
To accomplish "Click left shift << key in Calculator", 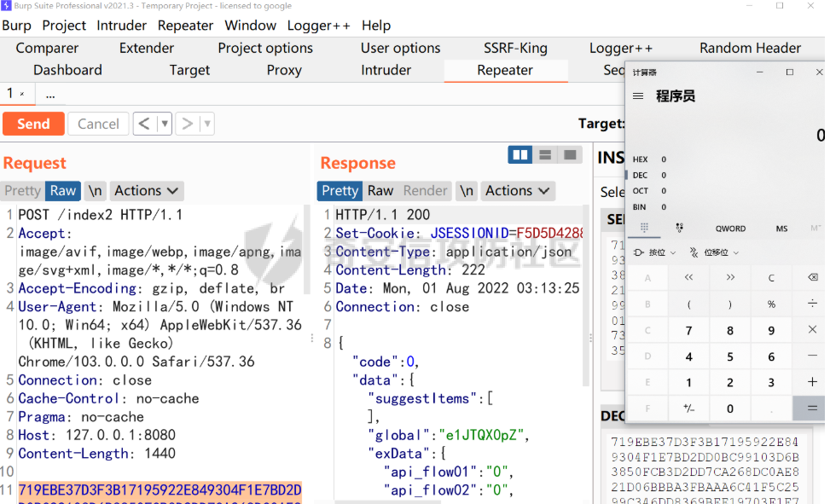I will coord(688,277).
